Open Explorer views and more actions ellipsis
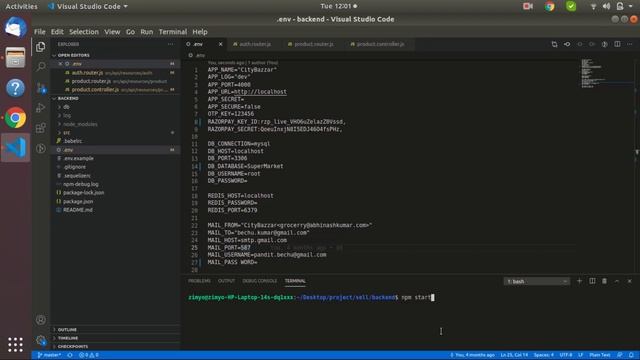 (171, 44)
